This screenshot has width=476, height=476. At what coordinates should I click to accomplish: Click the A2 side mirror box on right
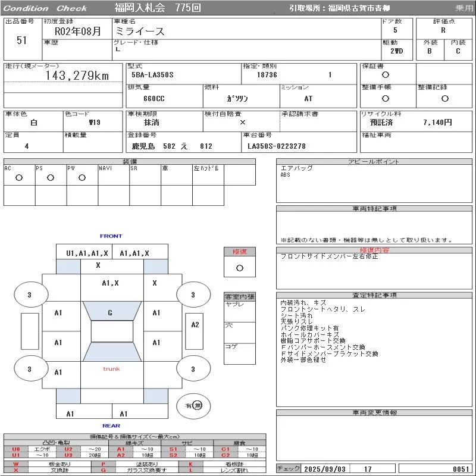tap(195, 325)
